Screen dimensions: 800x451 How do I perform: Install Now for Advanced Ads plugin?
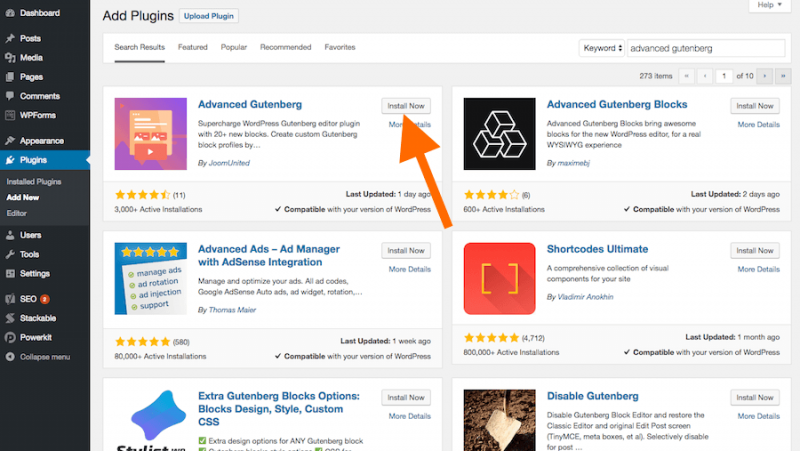tap(406, 250)
